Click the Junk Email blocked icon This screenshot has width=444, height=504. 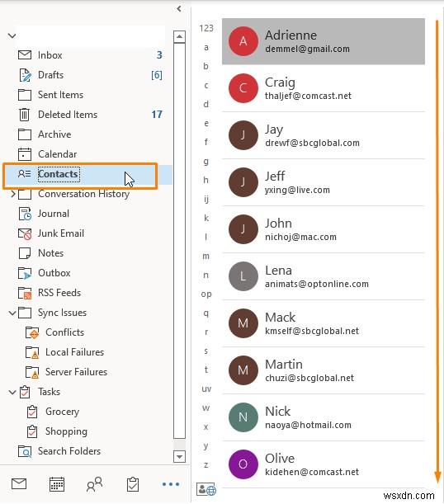[25, 233]
